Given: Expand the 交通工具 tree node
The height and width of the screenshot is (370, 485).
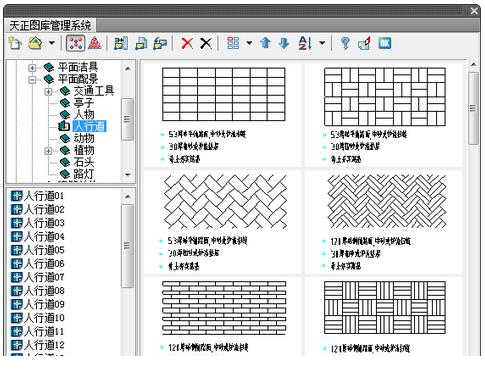Looking at the screenshot, I should tap(48, 91).
